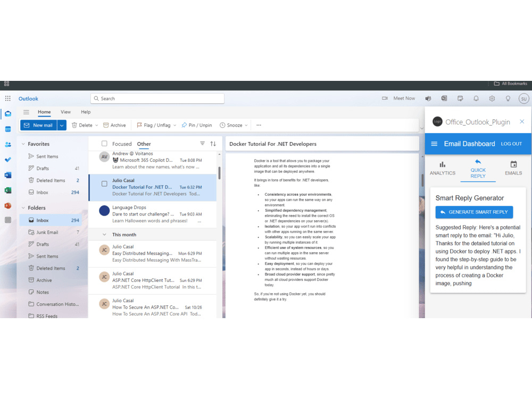Screen dimensions: 532x399
Task: Open the browser apps grid icon
Action: click(x=6, y=84)
